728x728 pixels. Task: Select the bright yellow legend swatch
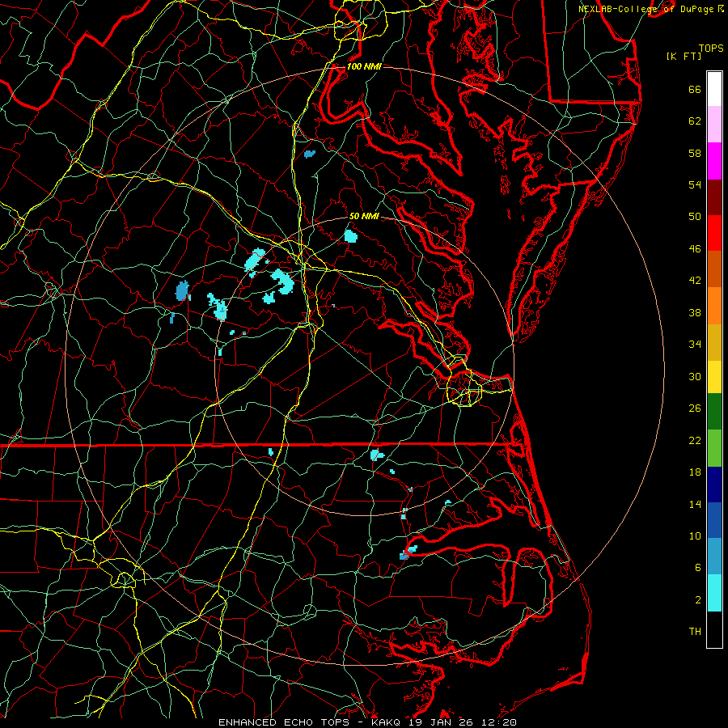point(714,377)
